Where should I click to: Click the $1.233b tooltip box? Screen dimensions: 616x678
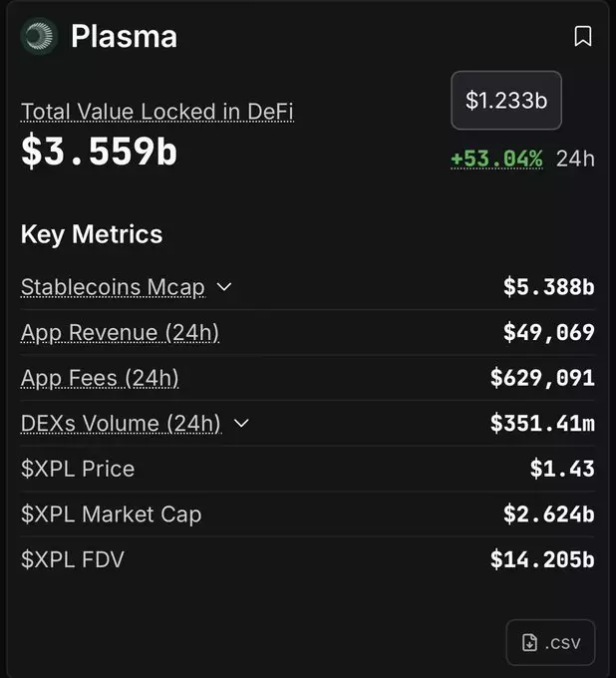pos(506,100)
